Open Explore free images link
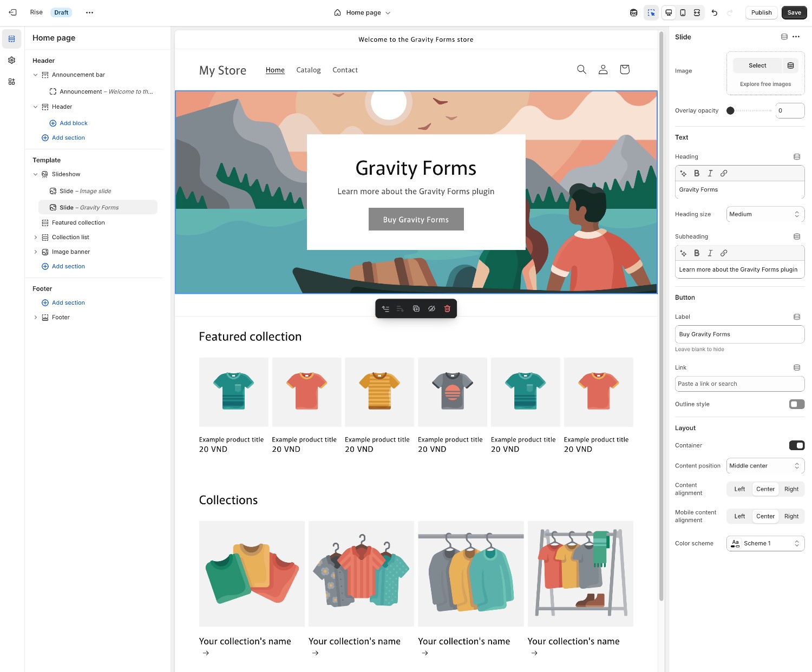 point(765,84)
